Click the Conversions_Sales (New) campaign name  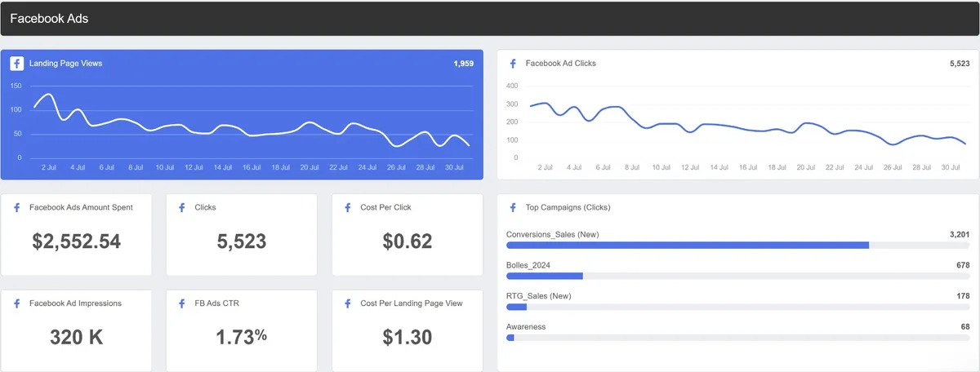[553, 234]
